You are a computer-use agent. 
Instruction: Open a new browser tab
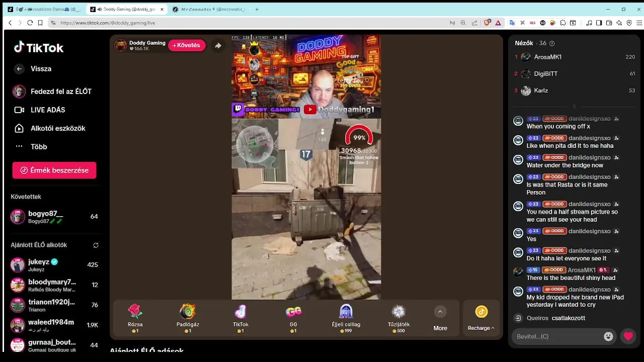coord(257,9)
